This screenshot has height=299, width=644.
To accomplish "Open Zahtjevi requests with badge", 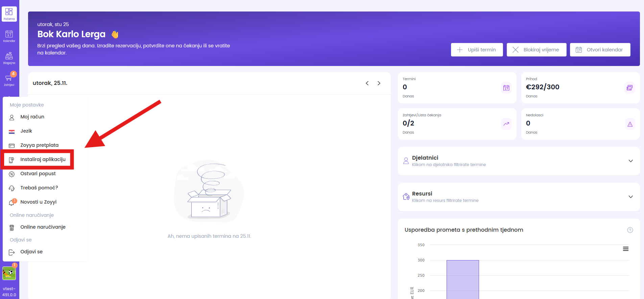I will coord(9,80).
